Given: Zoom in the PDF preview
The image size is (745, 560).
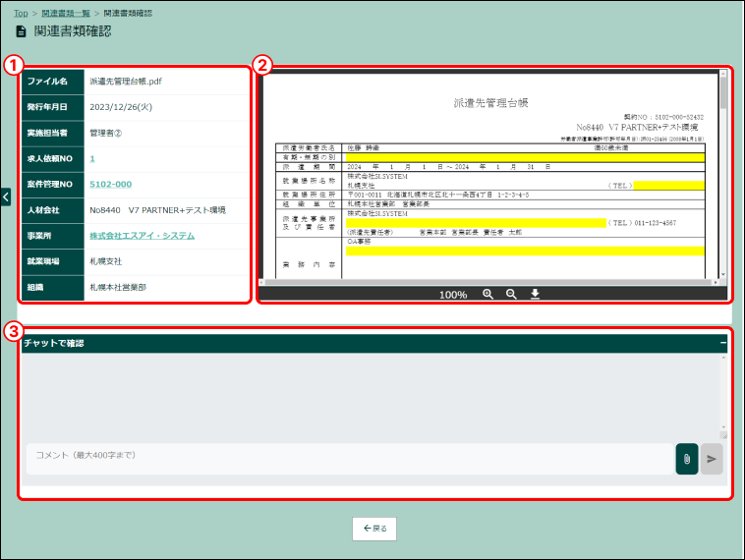Looking at the screenshot, I should click(x=487, y=294).
